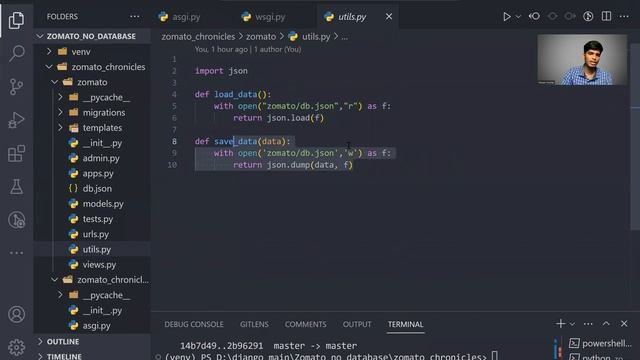
Task: Open the Manage gear icon
Action: point(16,347)
